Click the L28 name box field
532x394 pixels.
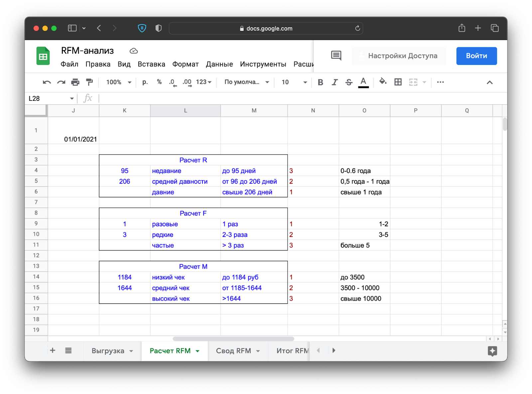click(x=48, y=98)
